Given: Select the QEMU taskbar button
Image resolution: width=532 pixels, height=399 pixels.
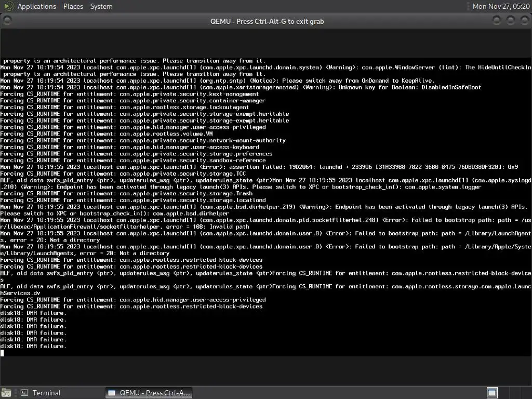Looking at the screenshot, I should [149, 393].
